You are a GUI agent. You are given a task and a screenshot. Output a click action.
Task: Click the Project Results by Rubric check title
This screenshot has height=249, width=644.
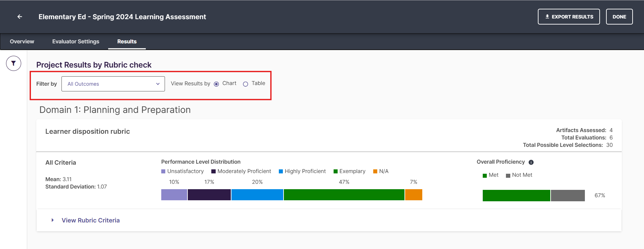click(94, 65)
